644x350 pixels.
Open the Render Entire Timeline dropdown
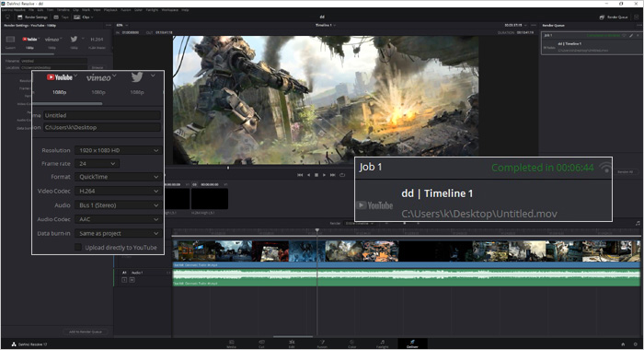point(360,223)
